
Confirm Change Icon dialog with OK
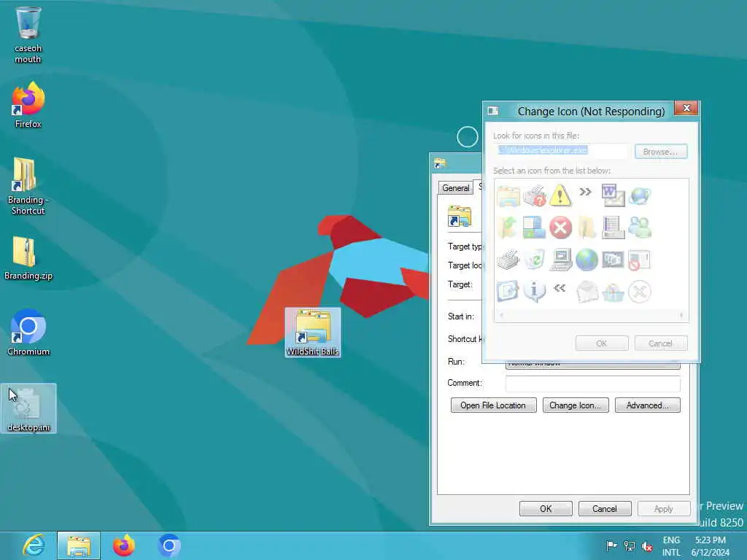602,343
